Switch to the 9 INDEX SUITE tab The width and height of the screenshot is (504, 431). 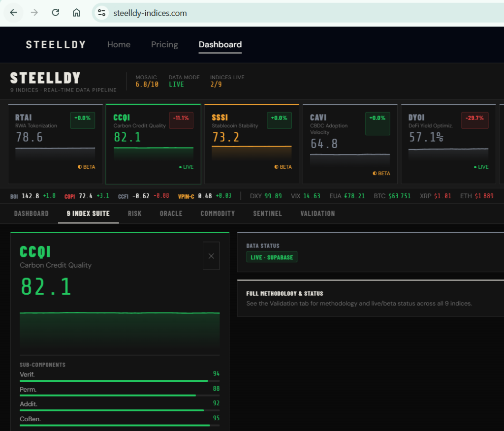click(x=88, y=214)
